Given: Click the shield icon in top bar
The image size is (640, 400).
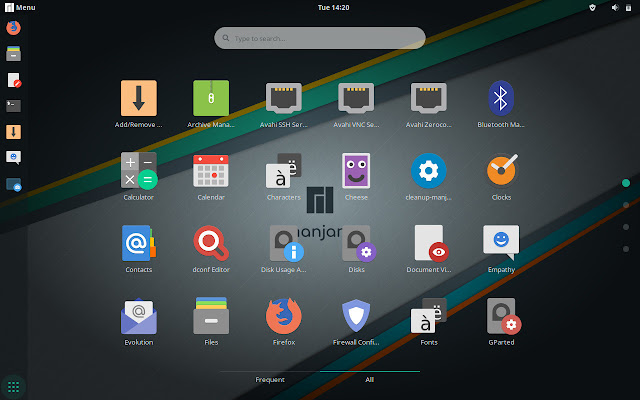Looking at the screenshot, I should pyautogui.click(x=593, y=7).
